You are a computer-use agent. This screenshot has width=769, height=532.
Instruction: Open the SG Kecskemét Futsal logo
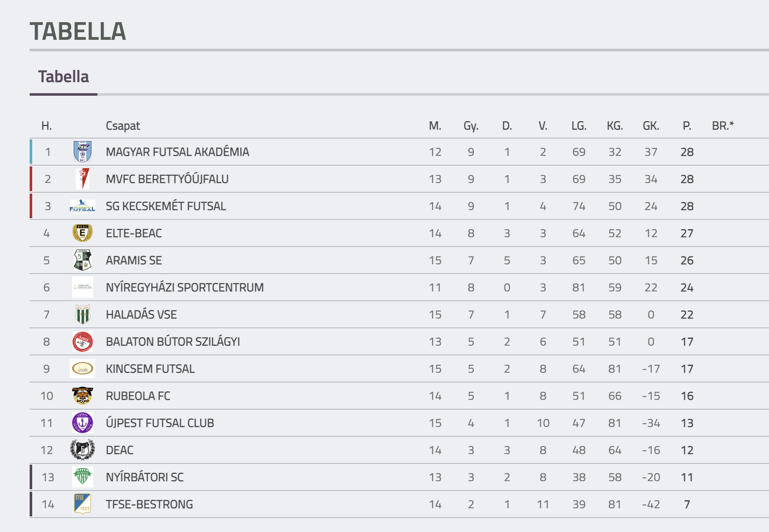pos(83,206)
